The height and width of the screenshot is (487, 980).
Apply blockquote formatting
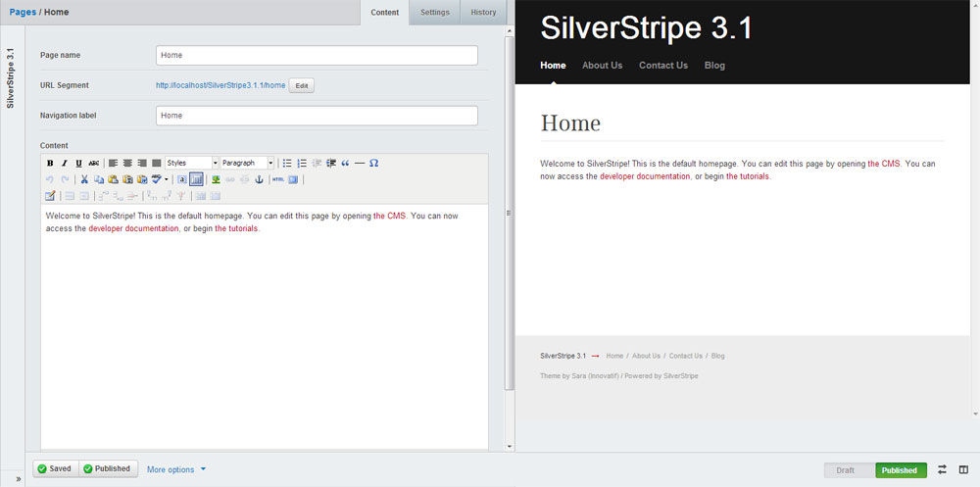pyautogui.click(x=345, y=163)
